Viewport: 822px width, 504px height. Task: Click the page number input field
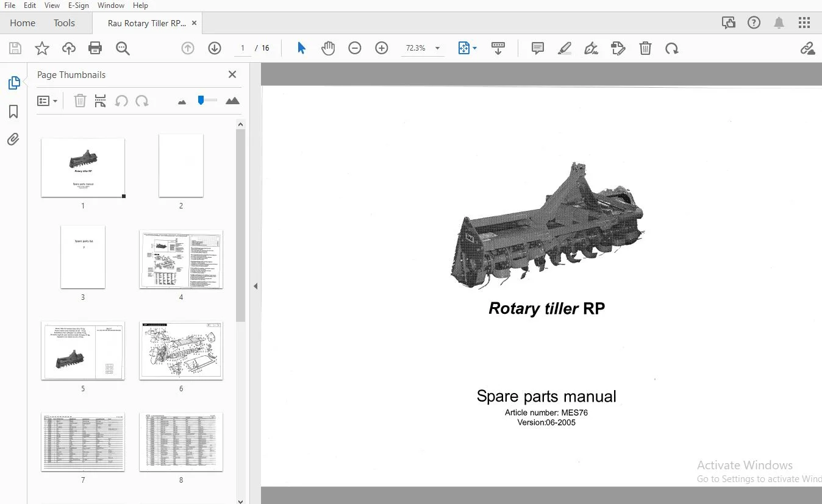point(243,48)
